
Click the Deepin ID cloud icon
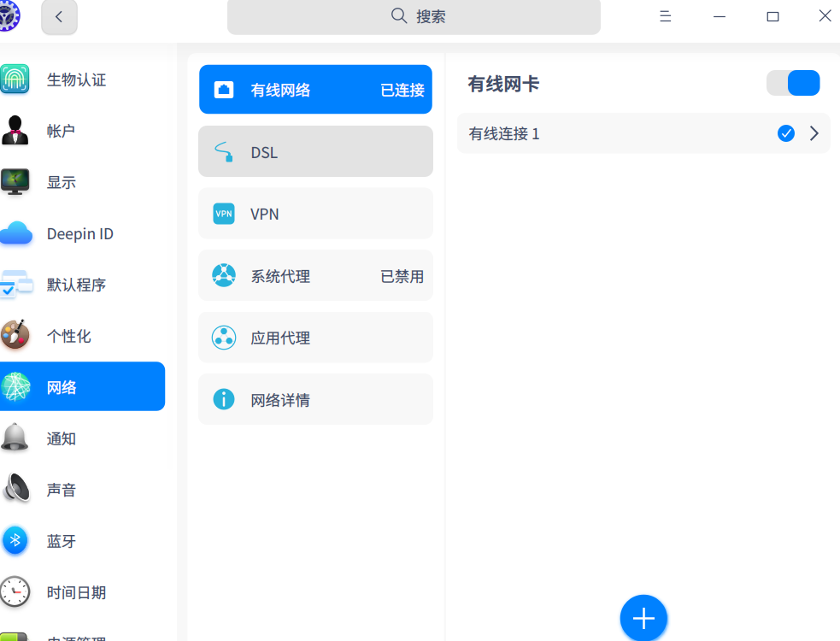[x=15, y=233]
